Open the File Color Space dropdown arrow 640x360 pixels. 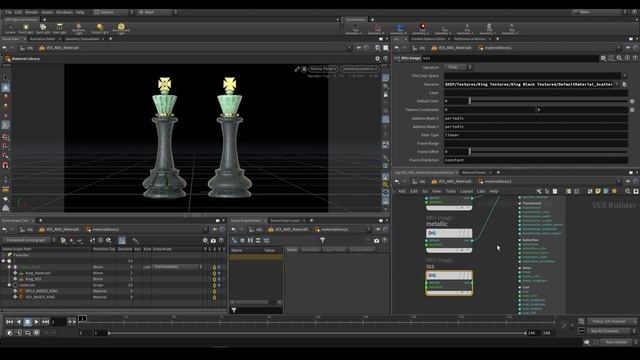(x=624, y=76)
